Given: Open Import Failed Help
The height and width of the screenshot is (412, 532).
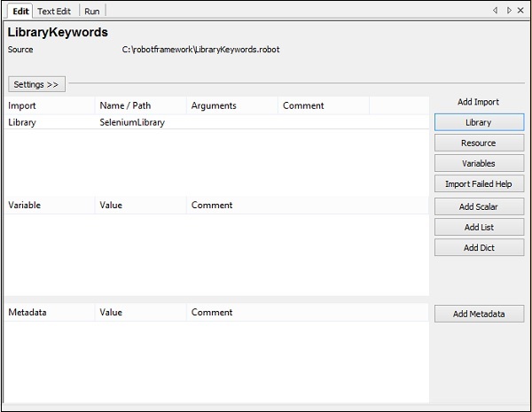Looking at the screenshot, I should pyautogui.click(x=479, y=183).
